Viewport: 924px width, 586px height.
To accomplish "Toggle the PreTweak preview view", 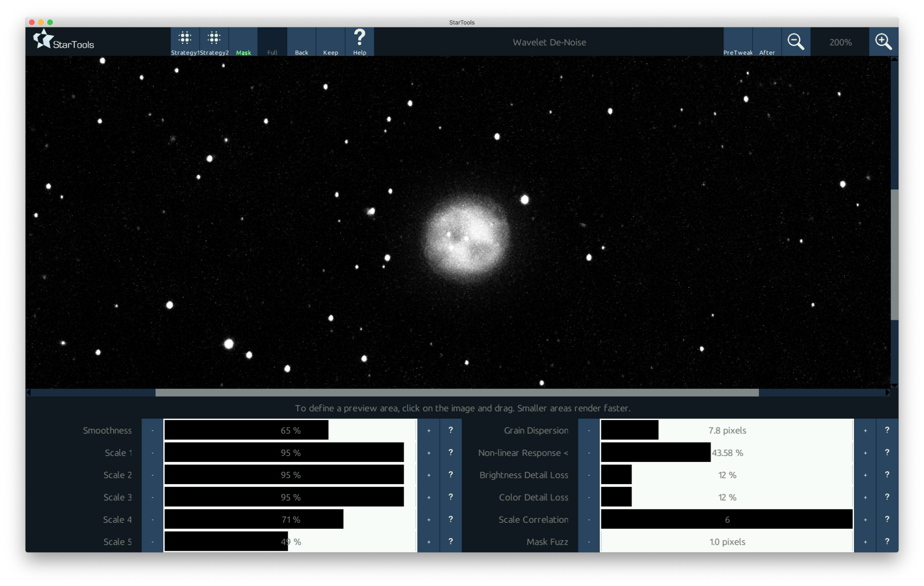I will 738,42.
